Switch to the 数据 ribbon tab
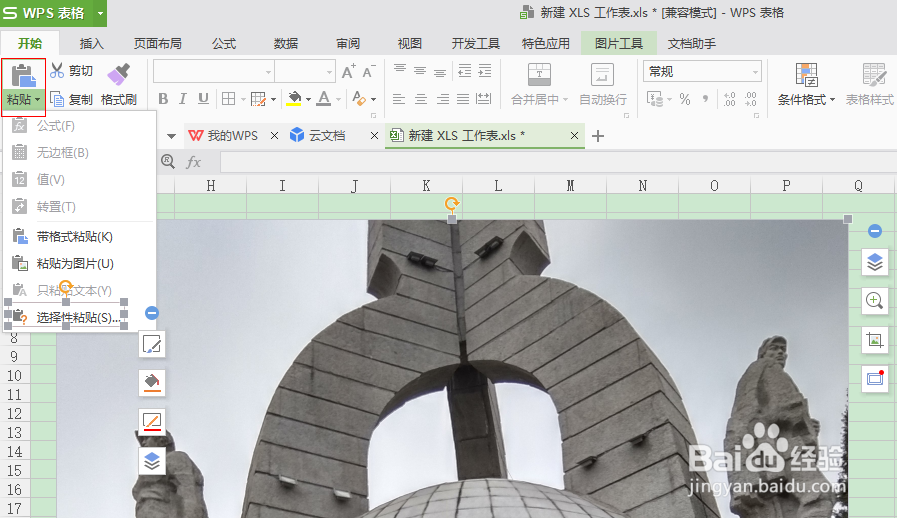Screen dimensions: 897x518 285,44
